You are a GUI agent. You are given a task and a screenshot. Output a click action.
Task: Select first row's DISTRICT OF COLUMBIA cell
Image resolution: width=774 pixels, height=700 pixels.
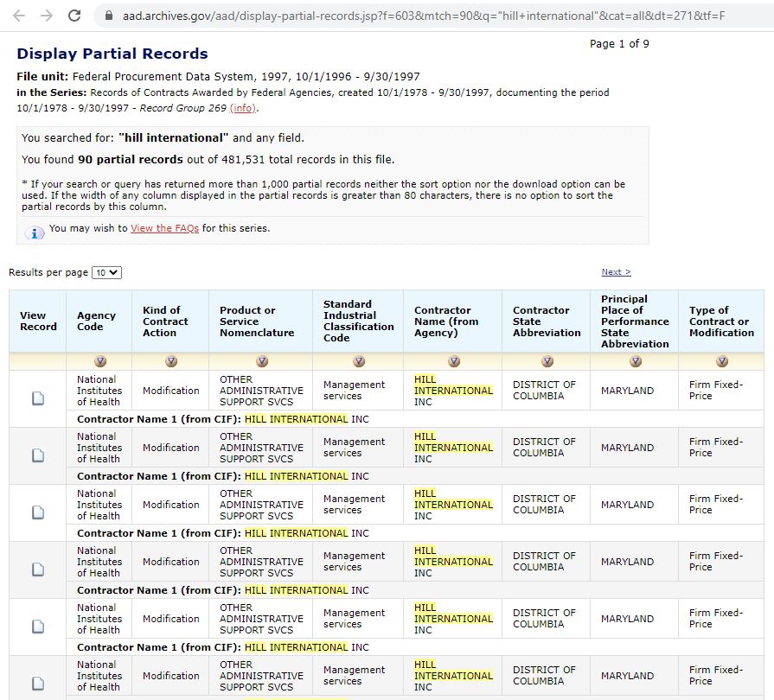tap(544, 391)
